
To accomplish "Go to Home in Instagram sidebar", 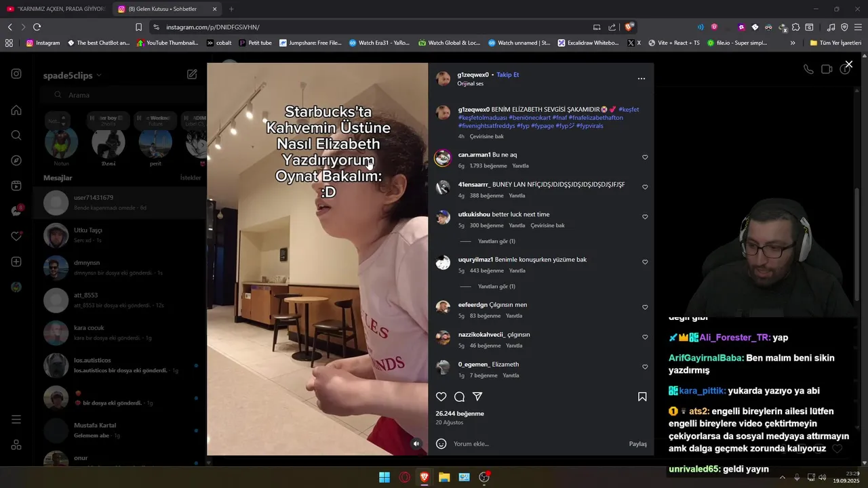I will (x=16, y=110).
